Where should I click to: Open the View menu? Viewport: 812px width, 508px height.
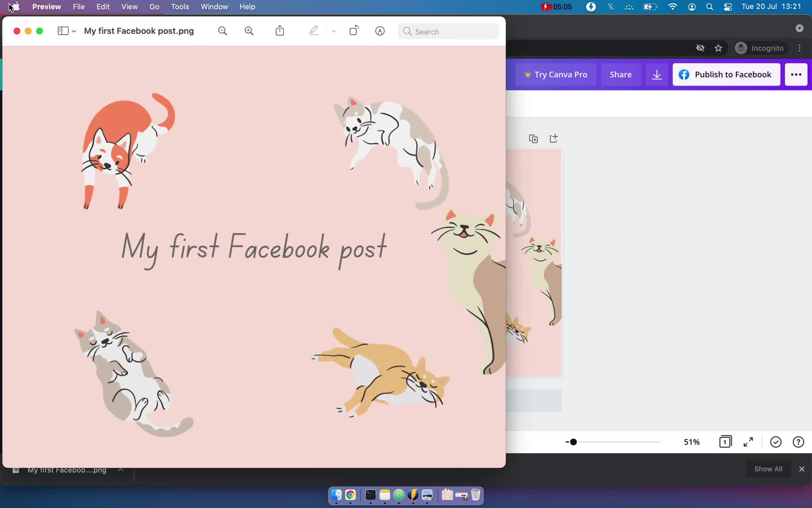coord(129,7)
